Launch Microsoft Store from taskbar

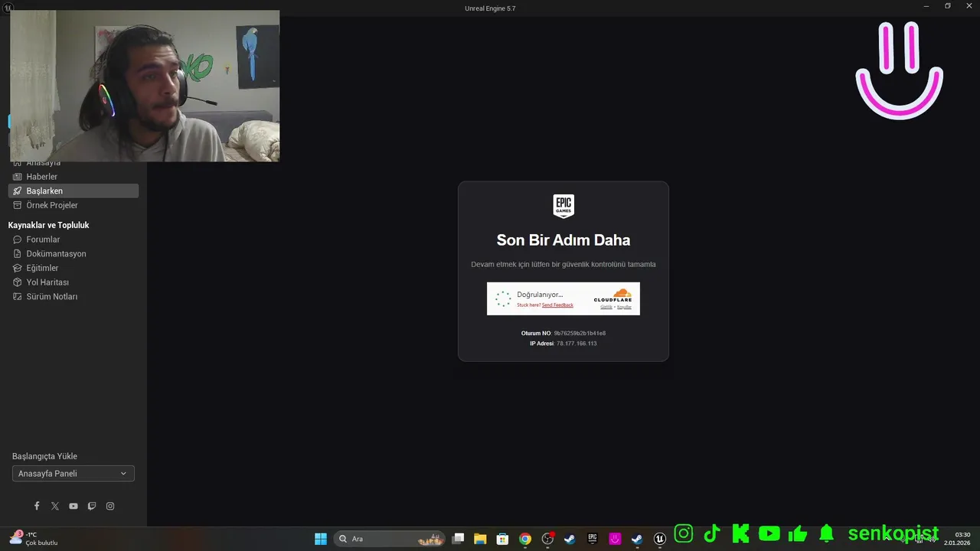point(502,539)
